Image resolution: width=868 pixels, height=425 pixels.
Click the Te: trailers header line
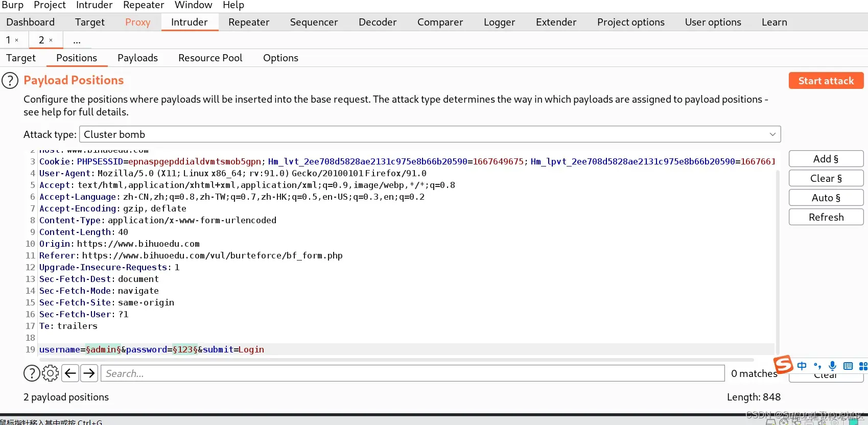(x=68, y=326)
